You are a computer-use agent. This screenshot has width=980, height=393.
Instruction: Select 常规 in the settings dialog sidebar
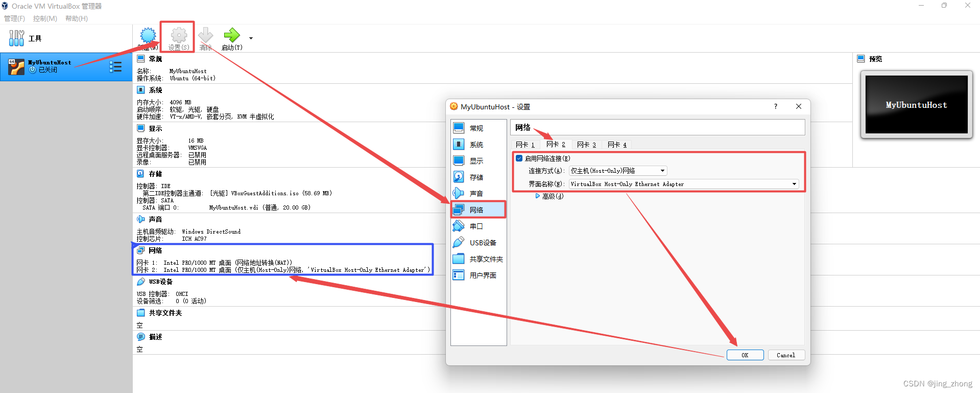(x=479, y=128)
